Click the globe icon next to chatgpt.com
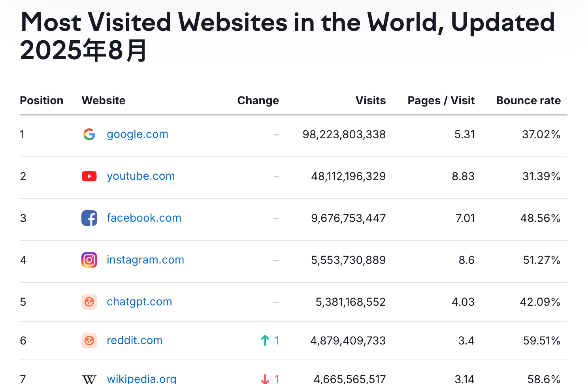This screenshot has height=384, width=588. (89, 302)
